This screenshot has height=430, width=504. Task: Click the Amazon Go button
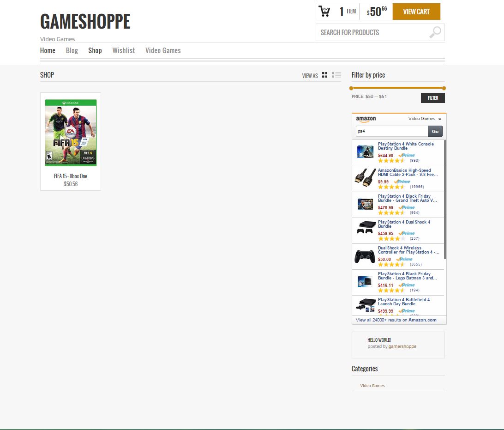pos(435,131)
